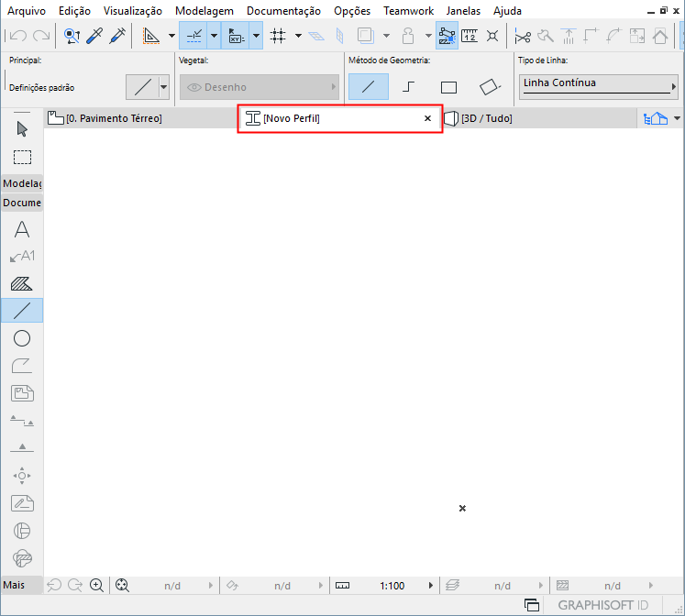The width and height of the screenshot is (685, 616).
Task: Select the Text tool
Action: 22,229
